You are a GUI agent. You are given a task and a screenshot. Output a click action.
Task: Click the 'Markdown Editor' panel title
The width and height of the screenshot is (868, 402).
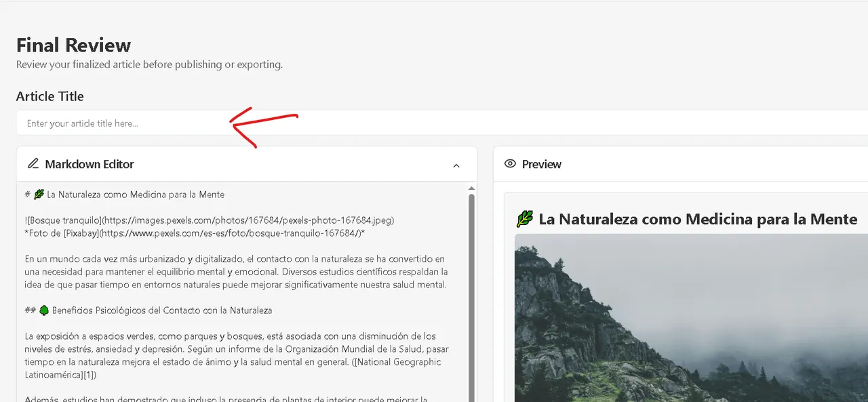click(x=90, y=164)
